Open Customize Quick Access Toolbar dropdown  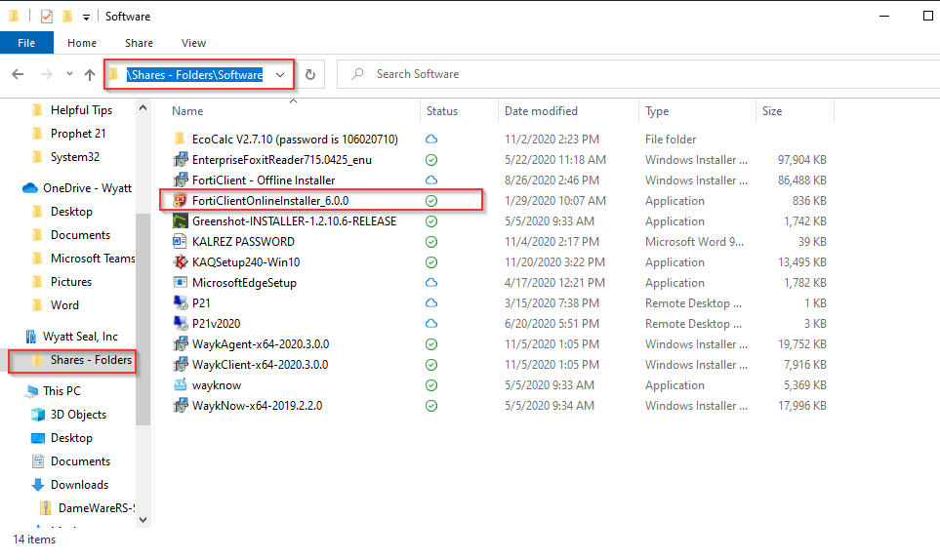[x=86, y=18]
